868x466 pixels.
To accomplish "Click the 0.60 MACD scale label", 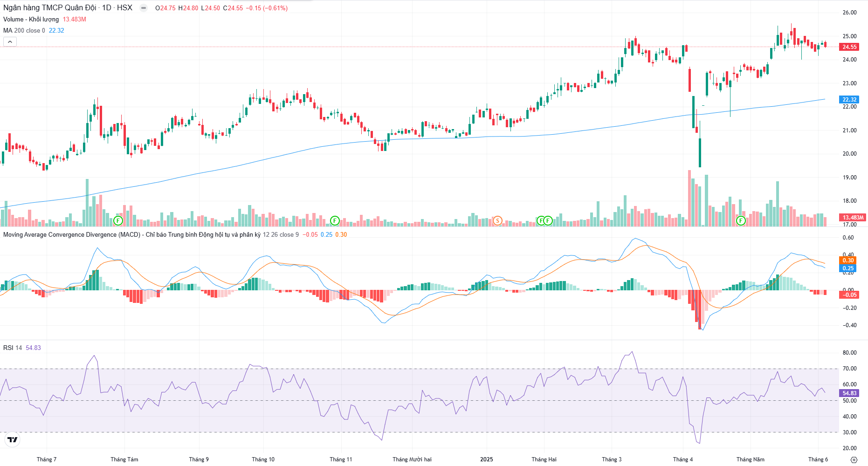I will click(x=848, y=238).
